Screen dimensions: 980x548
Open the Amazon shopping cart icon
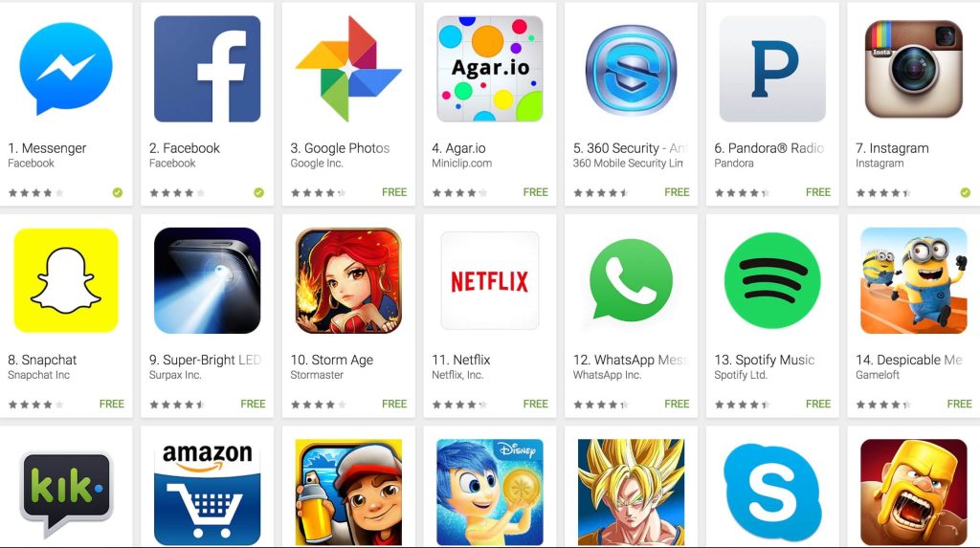coord(207,493)
